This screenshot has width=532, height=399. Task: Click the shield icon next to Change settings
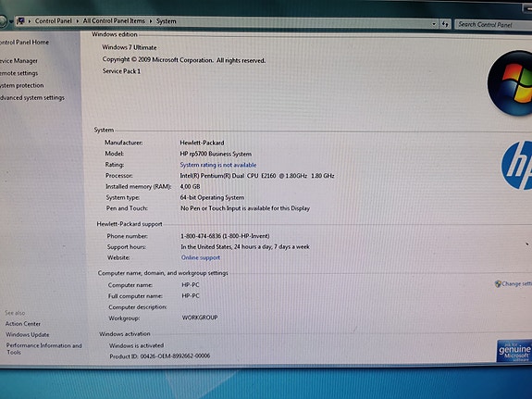(498, 284)
